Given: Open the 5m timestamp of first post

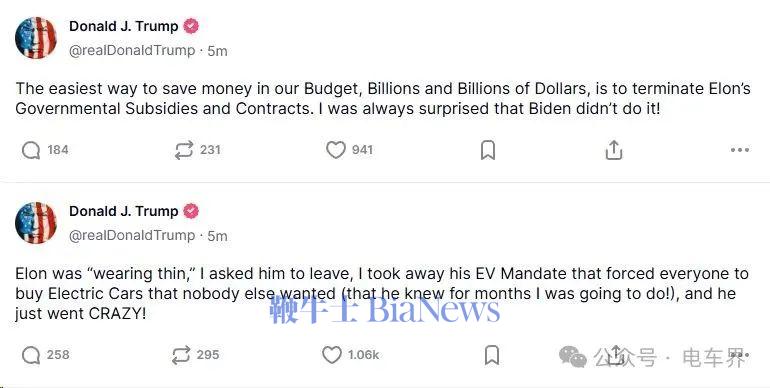Looking at the screenshot, I should pos(217,51).
